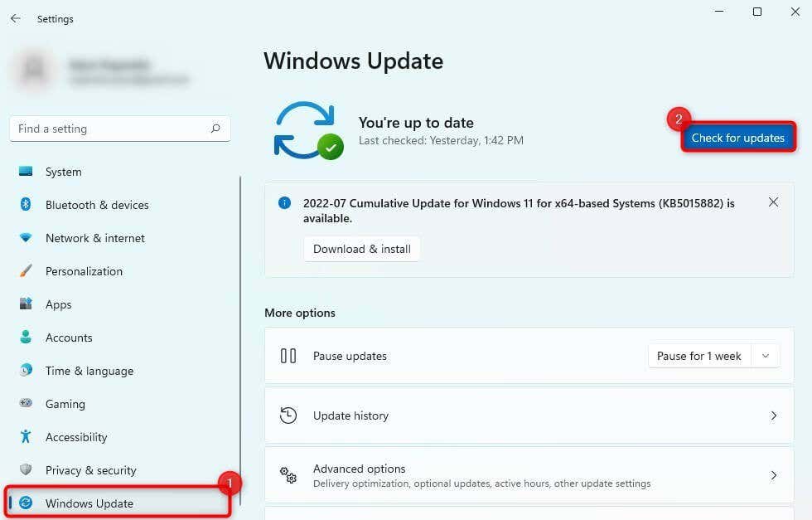Image resolution: width=812 pixels, height=520 pixels.
Task: Click the Time & language globe icon
Action: pyautogui.click(x=26, y=370)
